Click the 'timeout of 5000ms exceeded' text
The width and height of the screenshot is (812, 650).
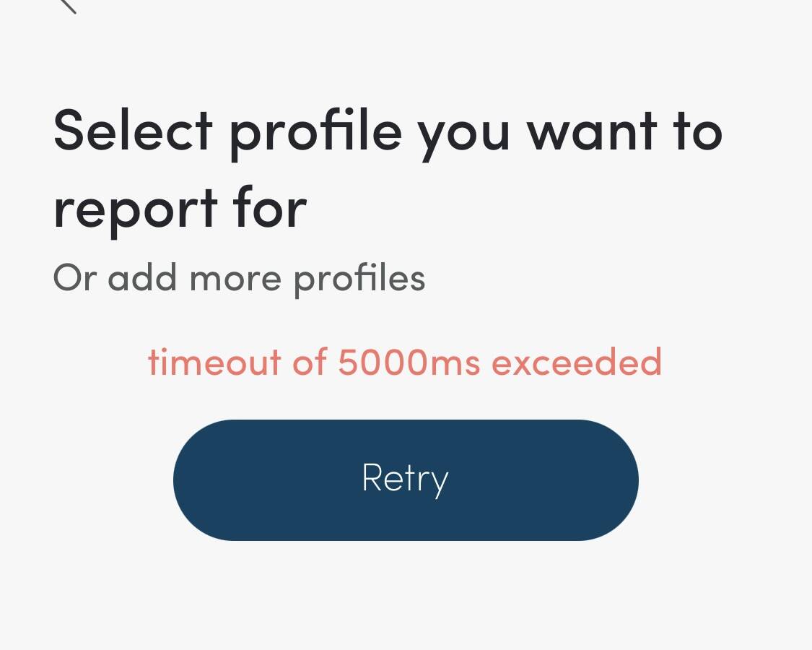tap(405, 361)
